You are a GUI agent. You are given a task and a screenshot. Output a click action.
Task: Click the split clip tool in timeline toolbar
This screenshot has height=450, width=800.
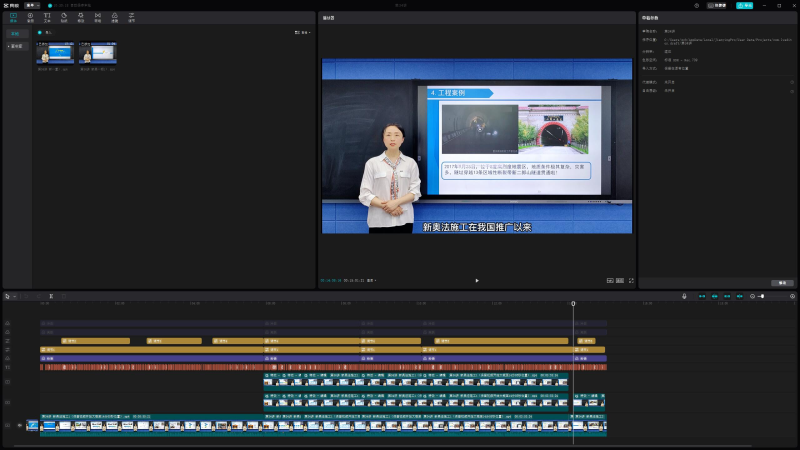52,296
